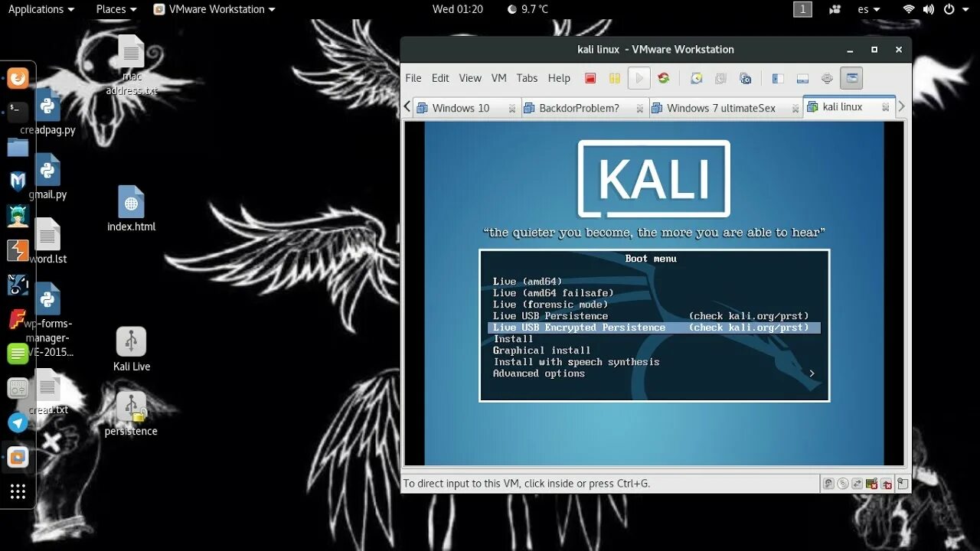Open the Applications menu in top bar

pyautogui.click(x=41, y=9)
